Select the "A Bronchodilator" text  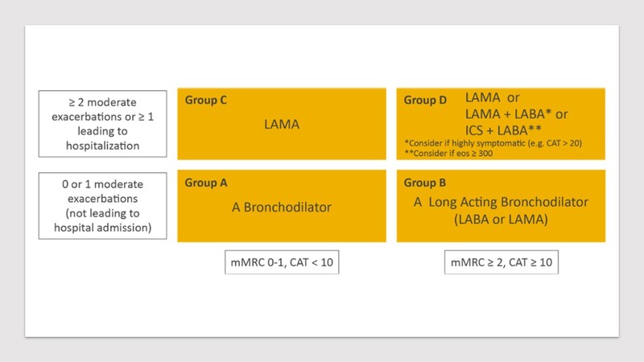282,207
